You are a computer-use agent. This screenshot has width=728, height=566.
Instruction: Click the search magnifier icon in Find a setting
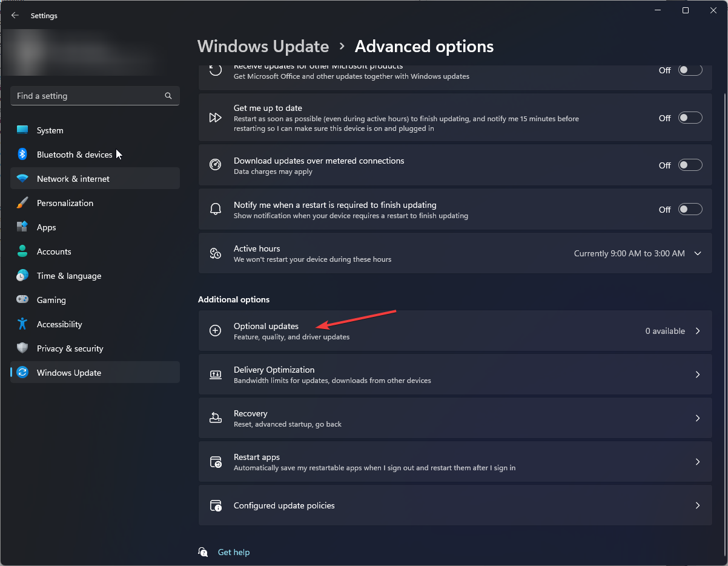point(168,96)
